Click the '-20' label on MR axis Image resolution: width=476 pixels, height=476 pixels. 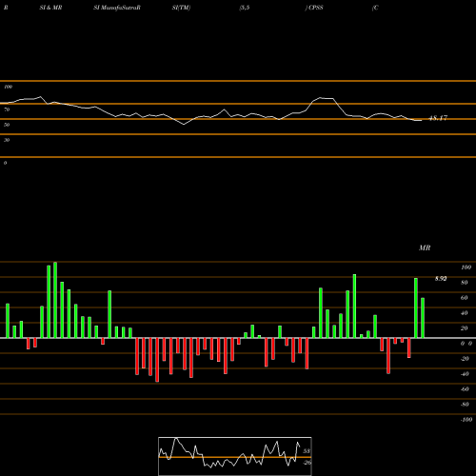click(x=465, y=359)
